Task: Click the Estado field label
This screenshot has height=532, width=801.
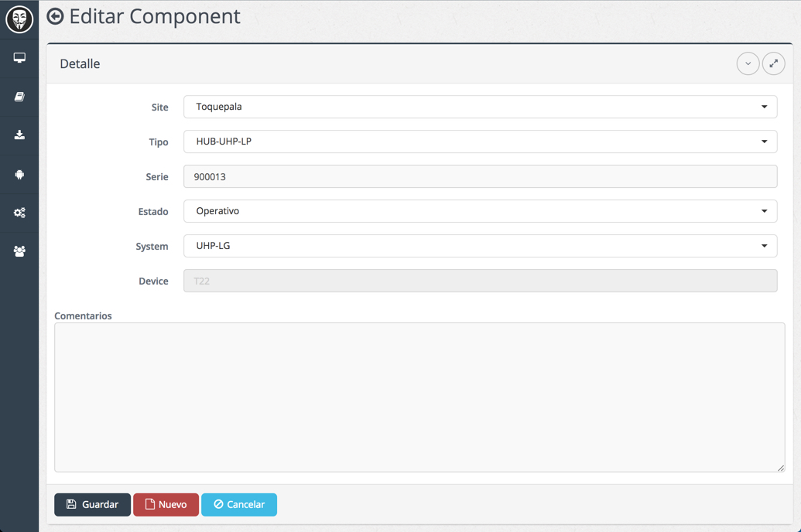Action: pos(153,211)
